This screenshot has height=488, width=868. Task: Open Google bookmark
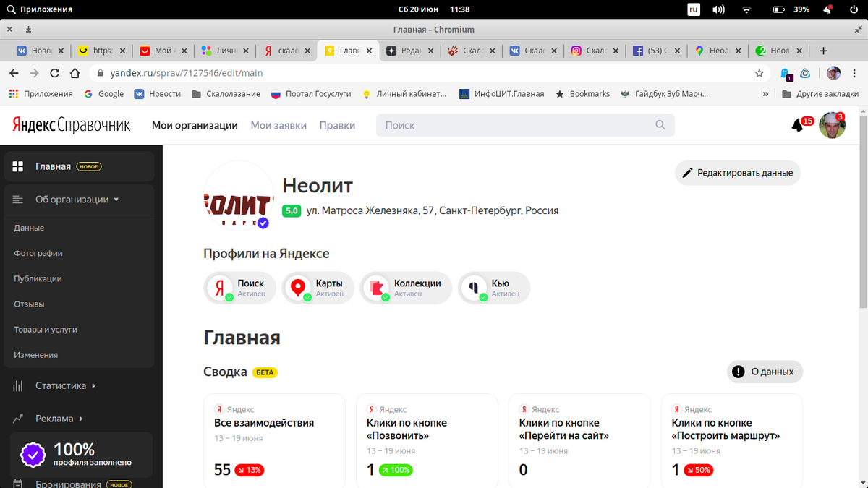pyautogui.click(x=104, y=94)
